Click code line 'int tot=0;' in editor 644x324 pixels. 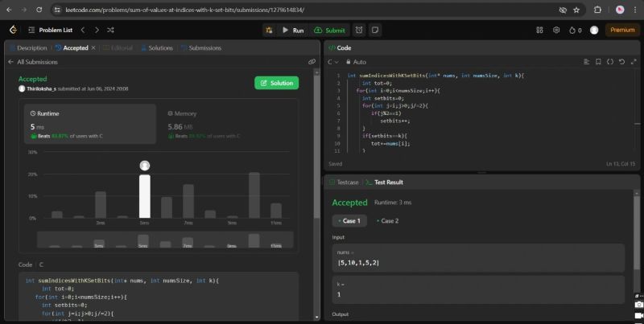coord(377,83)
